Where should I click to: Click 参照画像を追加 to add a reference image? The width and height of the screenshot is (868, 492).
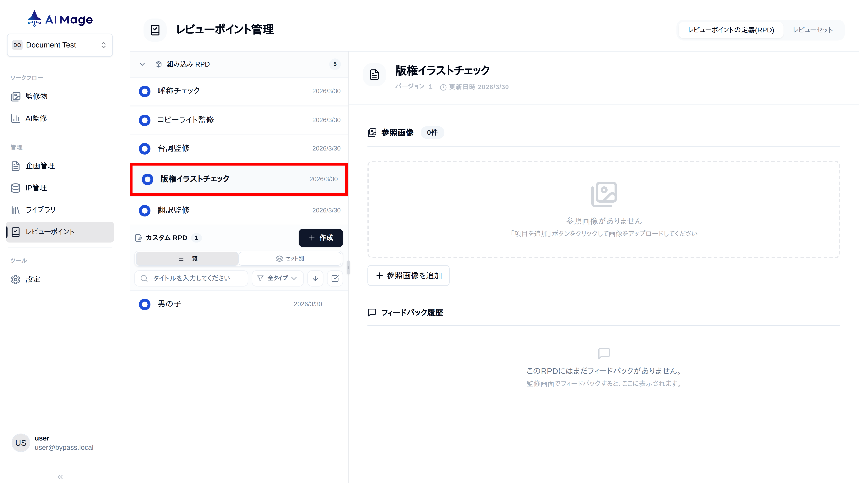pyautogui.click(x=408, y=275)
